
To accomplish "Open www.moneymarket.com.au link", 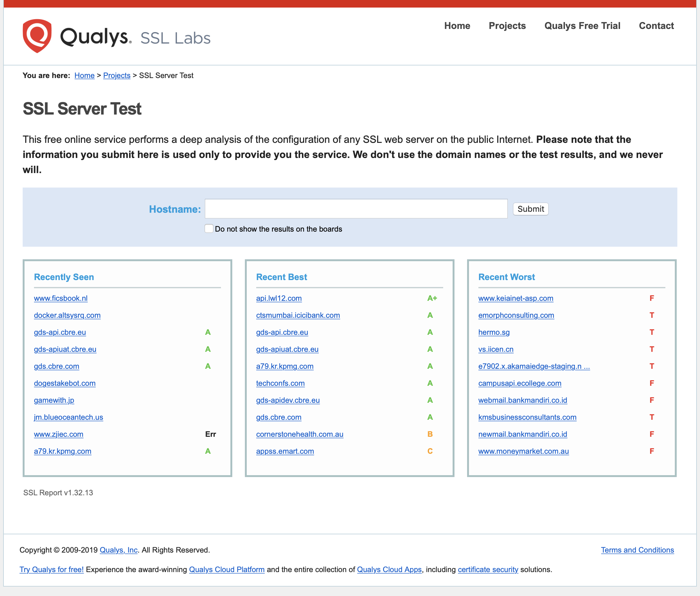I will click(x=523, y=451).
